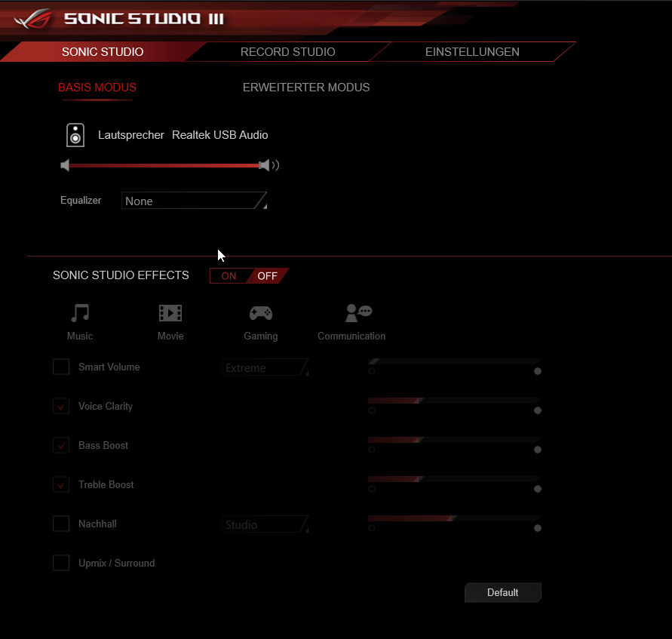Click the Default button
The image size is (672, 639).
coord(503,592)
